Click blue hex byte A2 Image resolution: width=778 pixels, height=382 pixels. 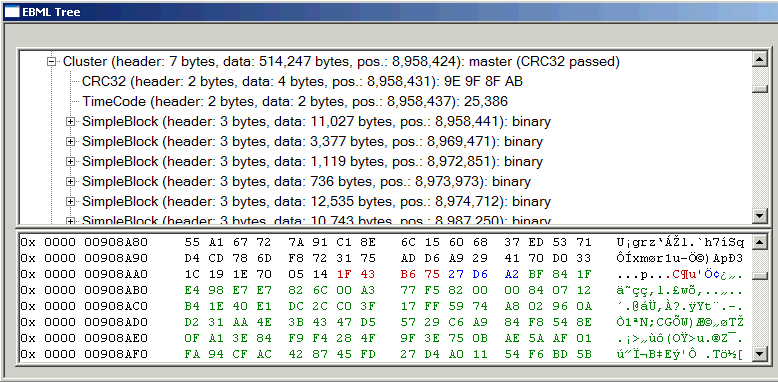[512, 274]
